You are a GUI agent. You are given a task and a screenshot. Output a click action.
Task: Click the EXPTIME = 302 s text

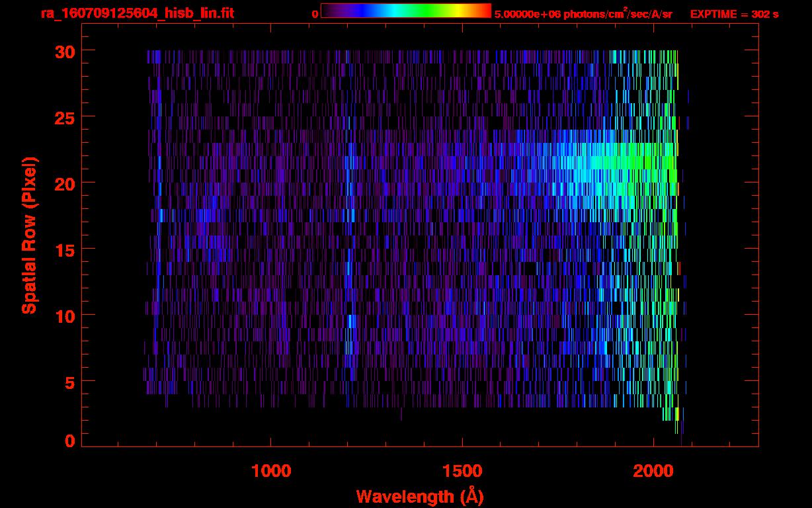[x=734, y=14]
